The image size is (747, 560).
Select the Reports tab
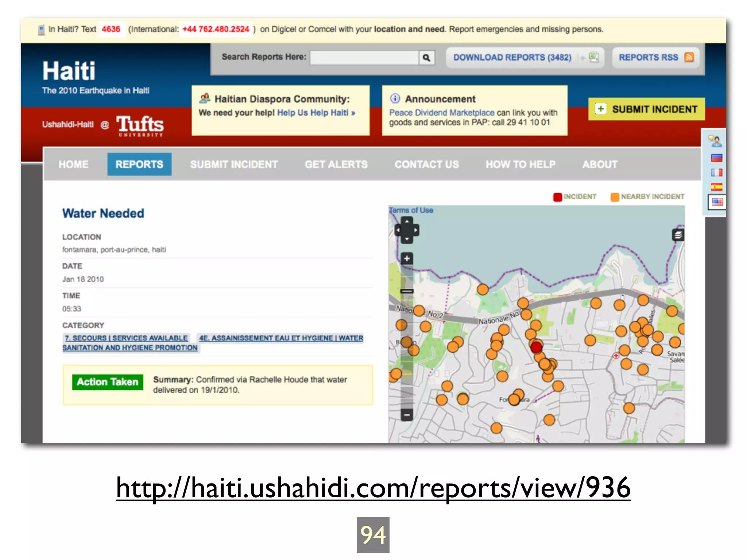(x=139, y=164)
